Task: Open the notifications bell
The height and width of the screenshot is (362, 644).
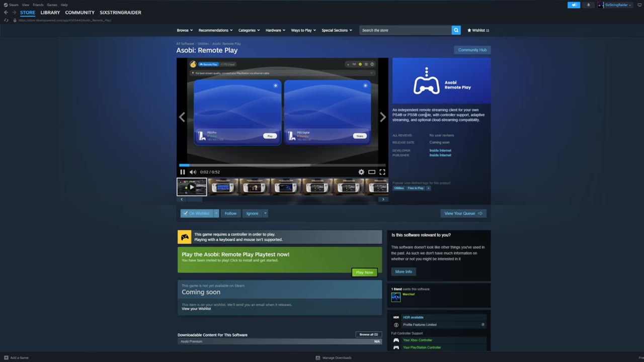Action: tap(588, 5)
